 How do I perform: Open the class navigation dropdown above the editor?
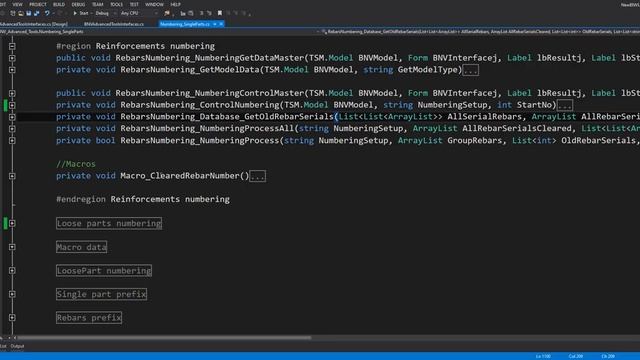tap(159, 31)
